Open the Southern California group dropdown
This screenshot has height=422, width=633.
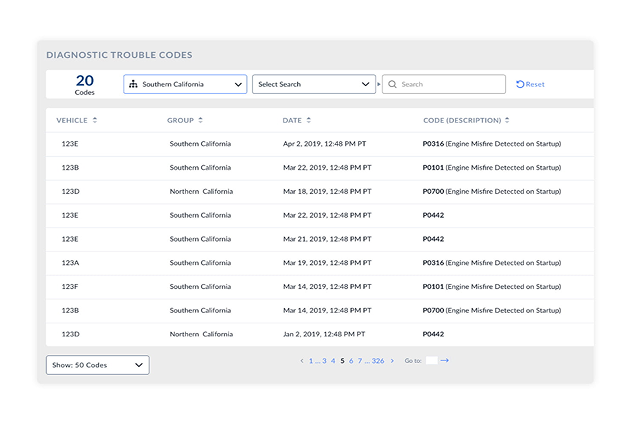[x=185, y=85]
